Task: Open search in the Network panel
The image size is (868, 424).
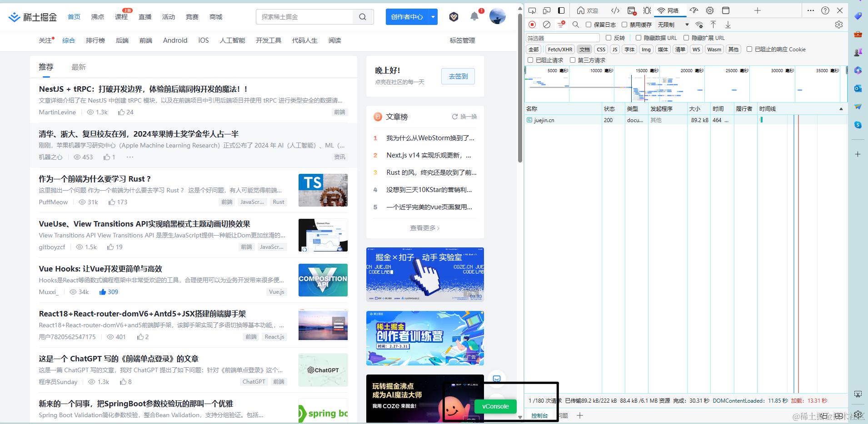Action: click(x=576, y=25)
